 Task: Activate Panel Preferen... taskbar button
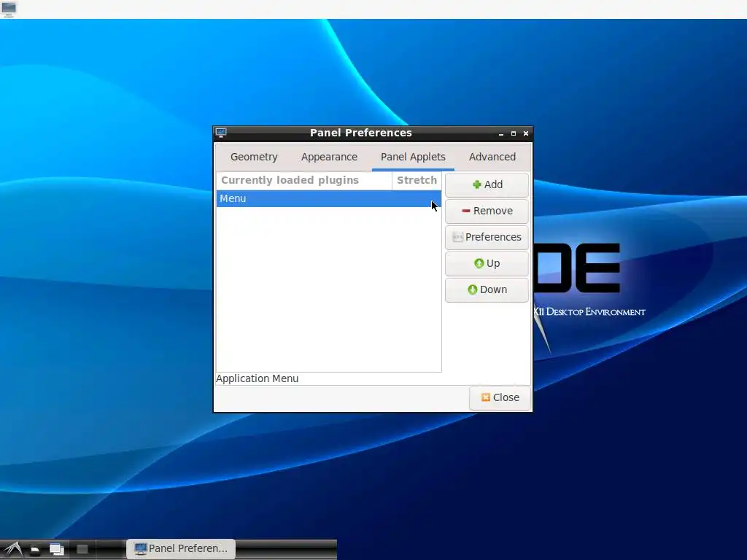coord(181,548)
